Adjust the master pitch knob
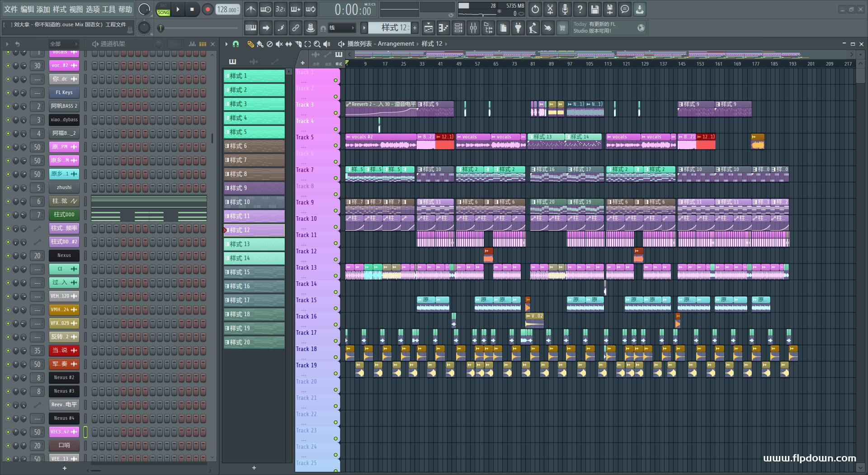 (x=144, y=28)
